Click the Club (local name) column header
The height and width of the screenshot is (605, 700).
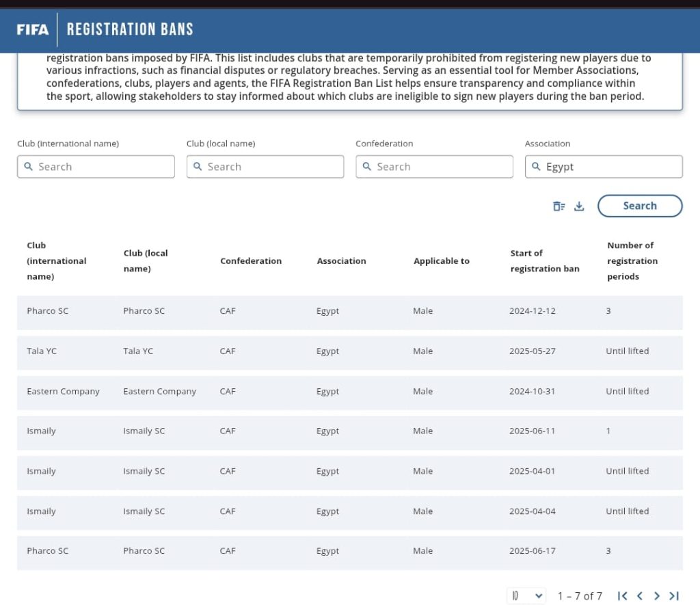point(146,260)
